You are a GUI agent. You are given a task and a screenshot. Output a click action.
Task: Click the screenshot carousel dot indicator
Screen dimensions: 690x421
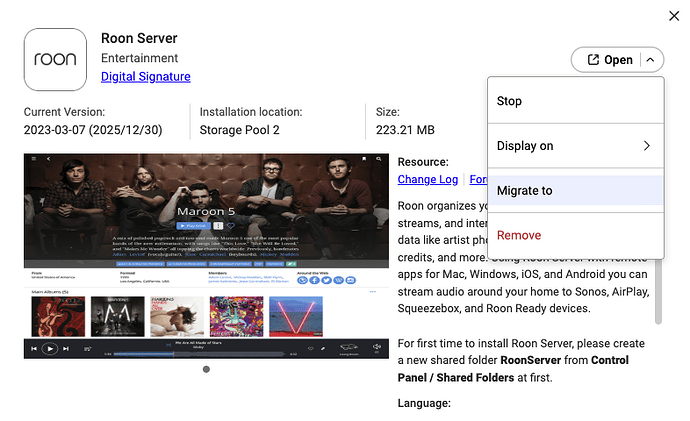click(206, 369)
